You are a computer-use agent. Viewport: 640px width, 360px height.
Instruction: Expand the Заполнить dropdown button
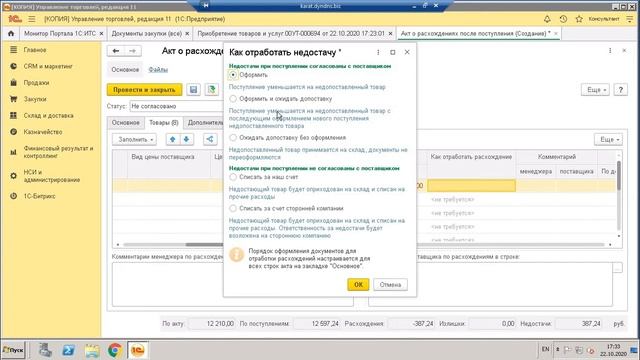click(135, 139)
